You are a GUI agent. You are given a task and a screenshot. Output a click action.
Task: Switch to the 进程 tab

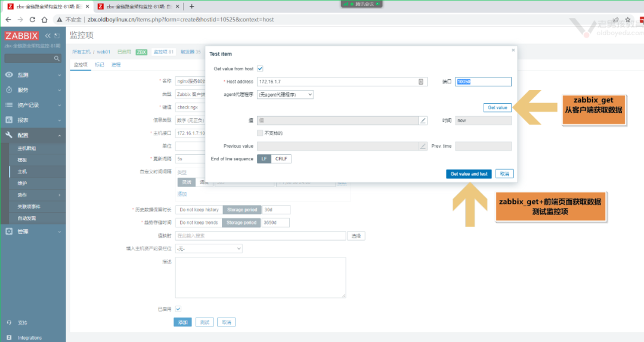click(116, 64)
